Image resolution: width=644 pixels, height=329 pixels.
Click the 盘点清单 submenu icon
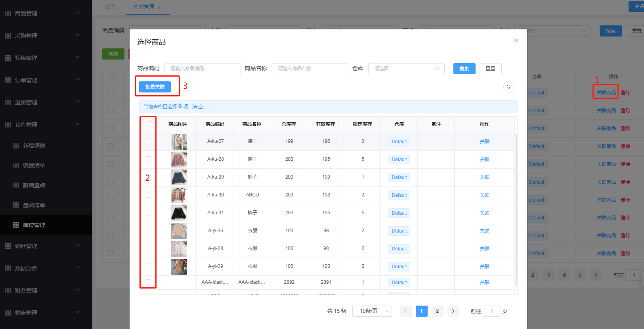pos(16,205)
